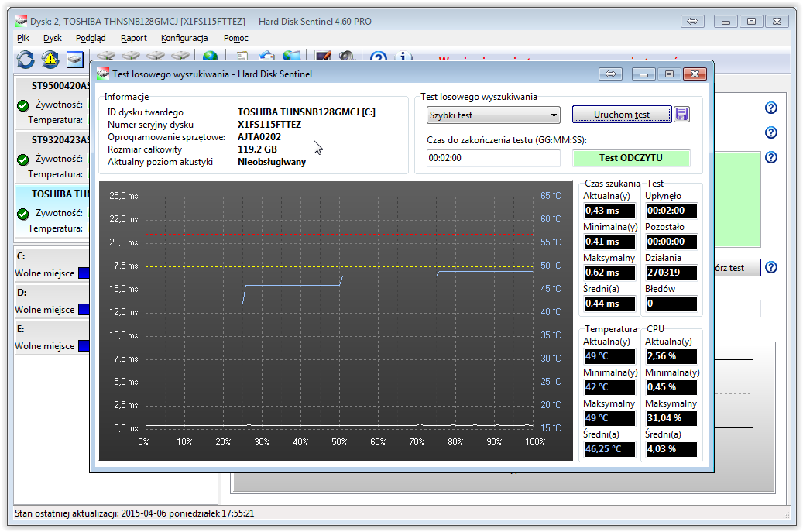Open the Raport menu
This screenshot has height=532, width=803.
134,38
